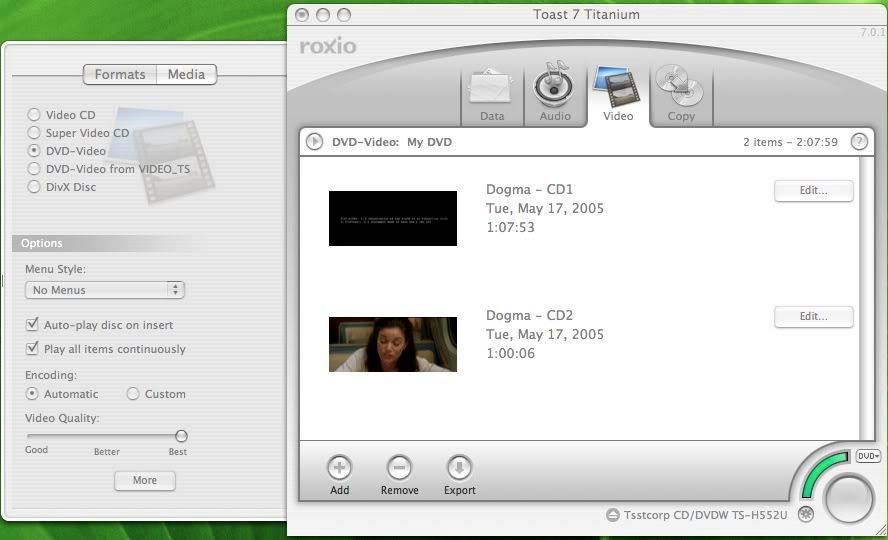The image size is (888, 540).
Task: Click Tsstcorp CD/DVDW TS-H552U recorder name
Action: pos(705,515)
